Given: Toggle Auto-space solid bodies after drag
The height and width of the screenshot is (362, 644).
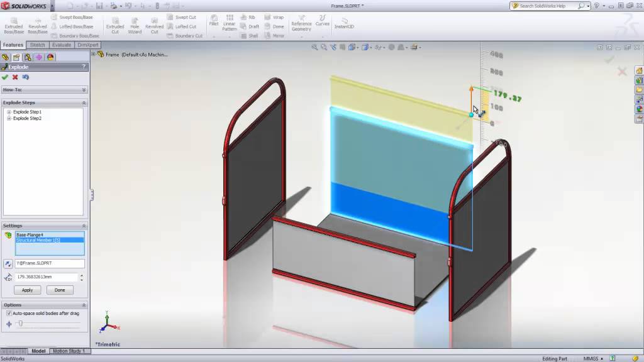Looking at the screenshot, I should tap(9, 313).
